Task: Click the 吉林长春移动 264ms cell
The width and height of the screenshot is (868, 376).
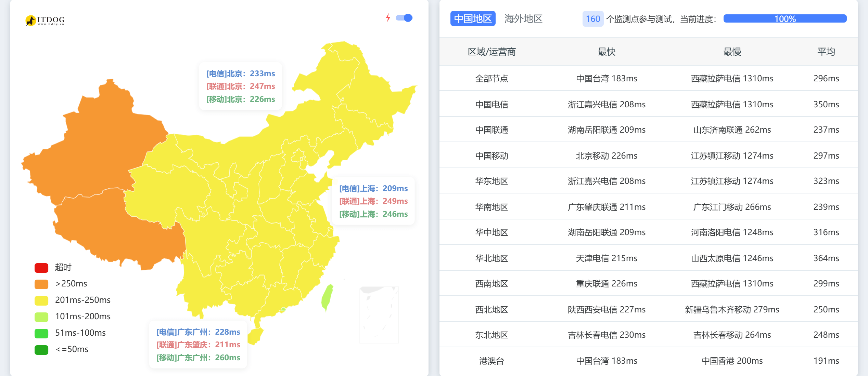Action: [732, 335]
